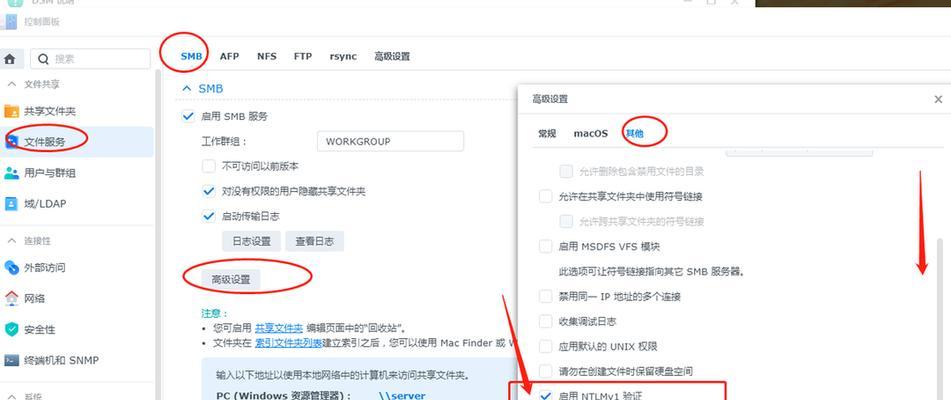951x400 pixels.
Task: Select 终端机和 SNMP in the sidebar
Action: coord(61,360)
